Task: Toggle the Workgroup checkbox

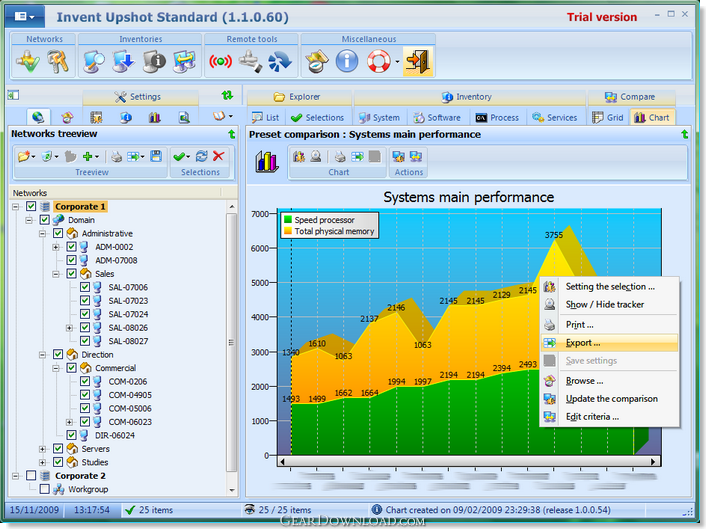Action: pos(45,489)
